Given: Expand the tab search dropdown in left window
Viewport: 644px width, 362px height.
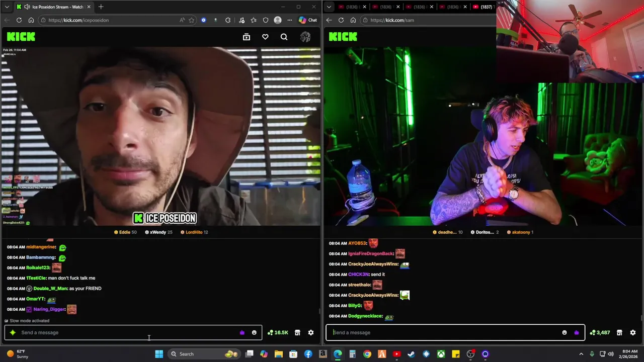Looking at the screenshot, I should point(7,7).
